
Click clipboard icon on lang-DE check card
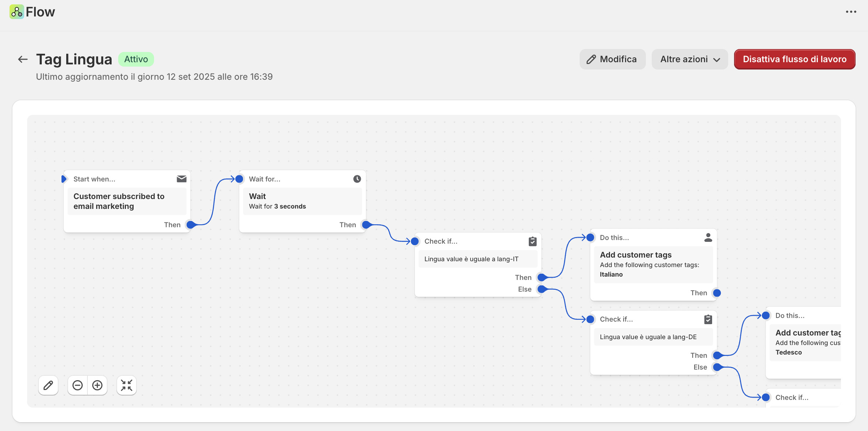click(708, 319)
